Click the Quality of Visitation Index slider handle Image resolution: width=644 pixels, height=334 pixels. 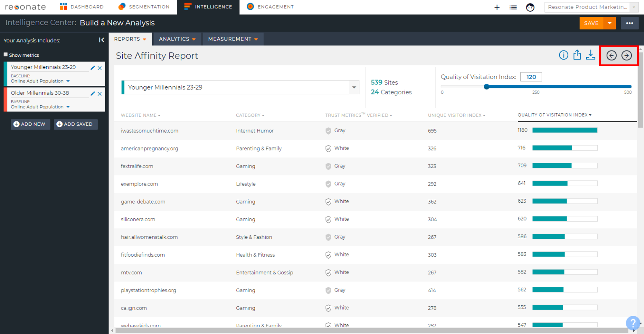point(487,86)
